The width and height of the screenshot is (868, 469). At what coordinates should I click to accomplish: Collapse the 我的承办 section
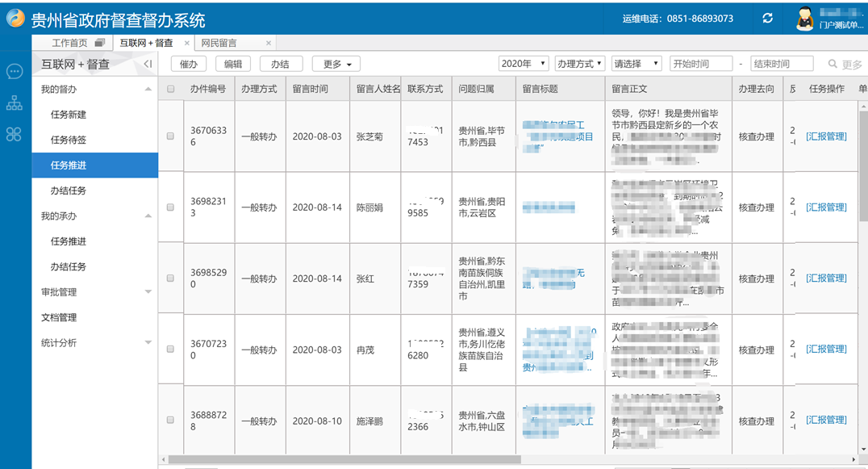[x=148, y=216]
